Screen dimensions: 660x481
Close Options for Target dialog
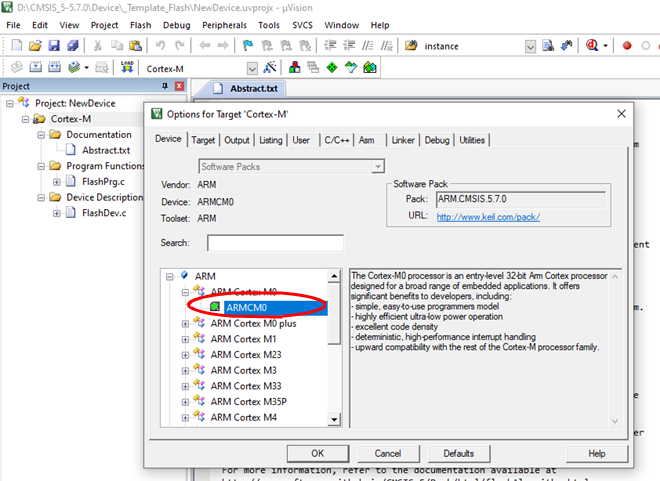point(621,114)
